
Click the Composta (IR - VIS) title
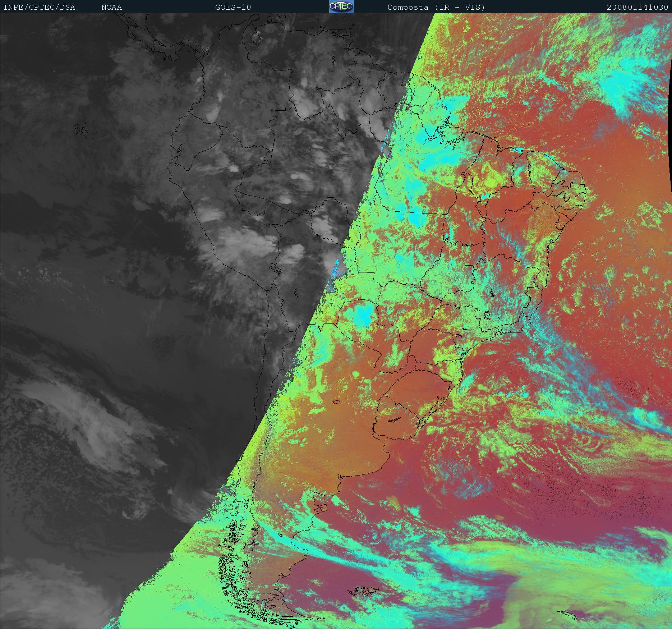(x=436, y=7)
